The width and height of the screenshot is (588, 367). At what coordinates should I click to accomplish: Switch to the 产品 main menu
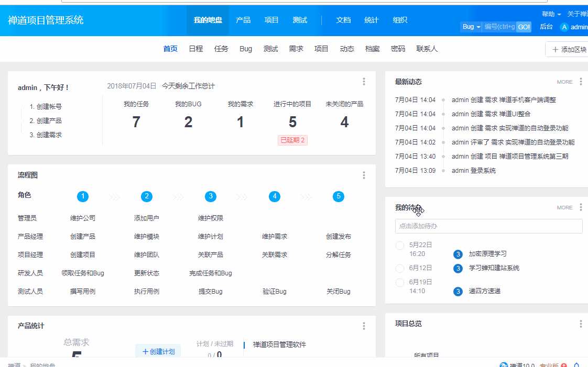pos(243,20)
